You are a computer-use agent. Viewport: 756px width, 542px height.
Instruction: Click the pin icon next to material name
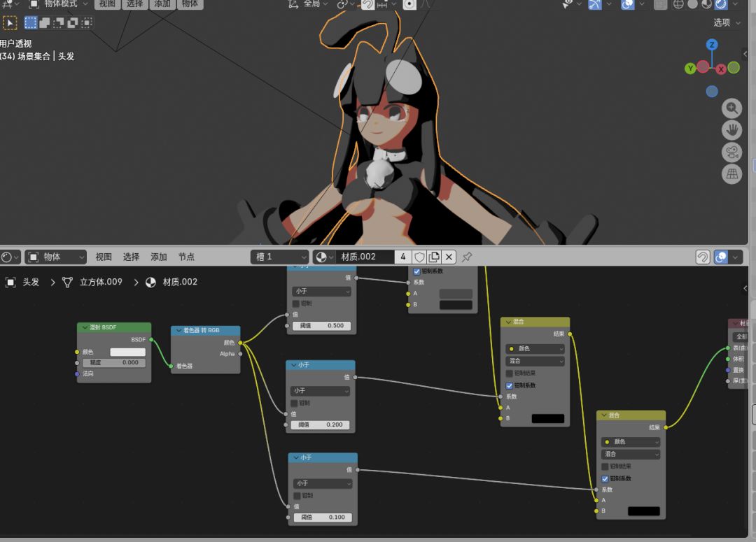(x=467, y=257)
